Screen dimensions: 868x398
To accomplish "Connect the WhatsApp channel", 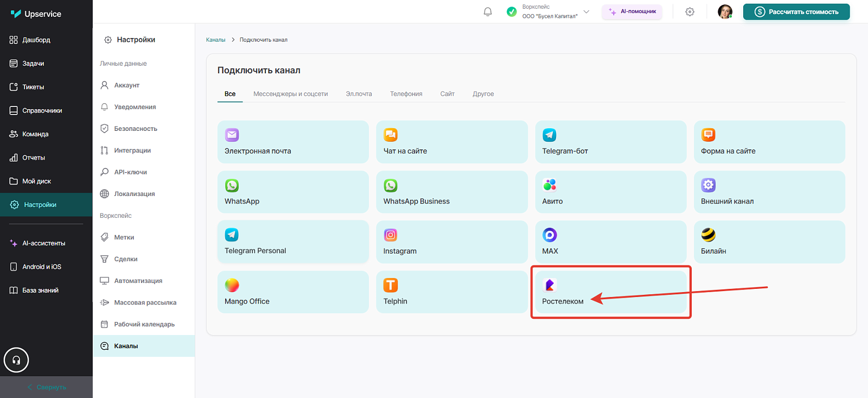I will pyautogui.click(x=293, y=192).
